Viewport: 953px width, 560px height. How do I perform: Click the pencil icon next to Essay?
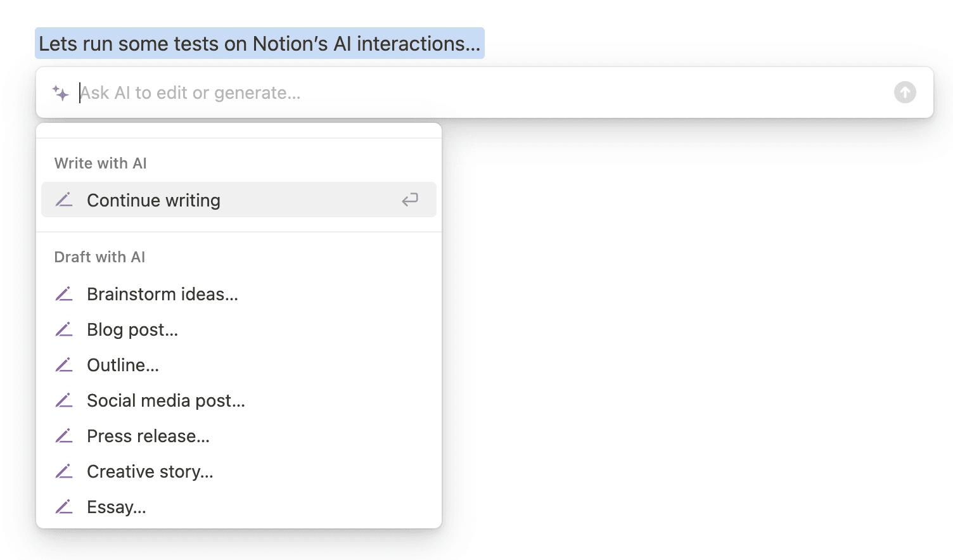(x=64, y=507)
